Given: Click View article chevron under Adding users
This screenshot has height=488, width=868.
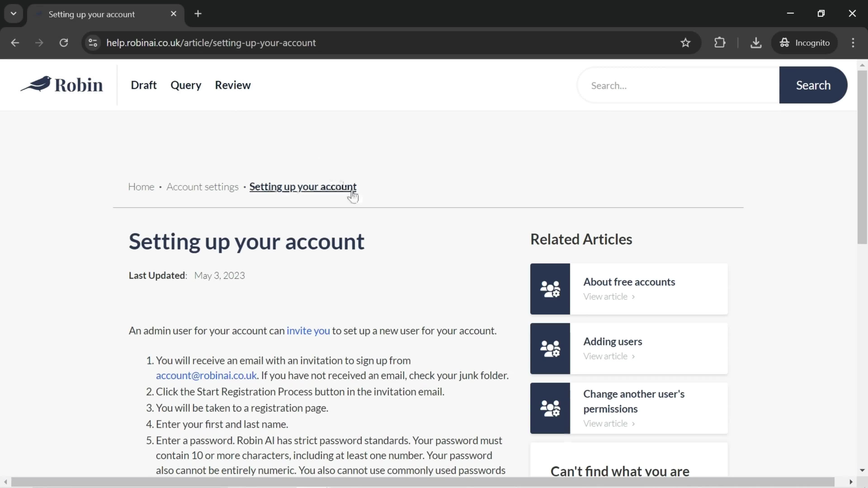Looking at the screenshot, I should [633, 356].
